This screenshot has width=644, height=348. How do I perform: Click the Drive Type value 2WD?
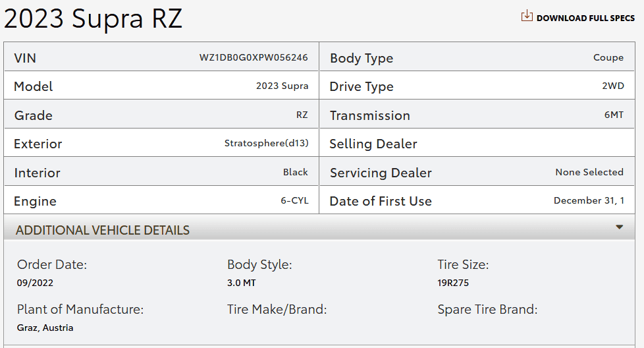613,86
